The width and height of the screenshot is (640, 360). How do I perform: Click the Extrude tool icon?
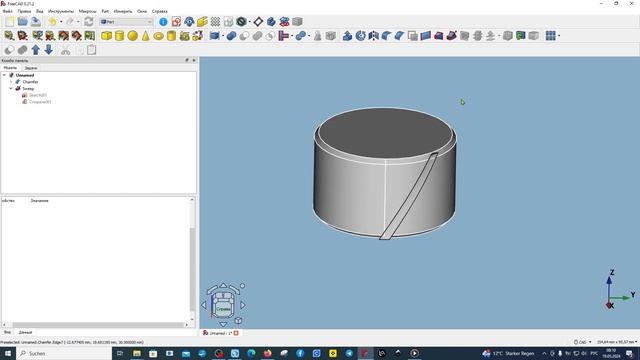pyautogui.click(x=347, y=36)
